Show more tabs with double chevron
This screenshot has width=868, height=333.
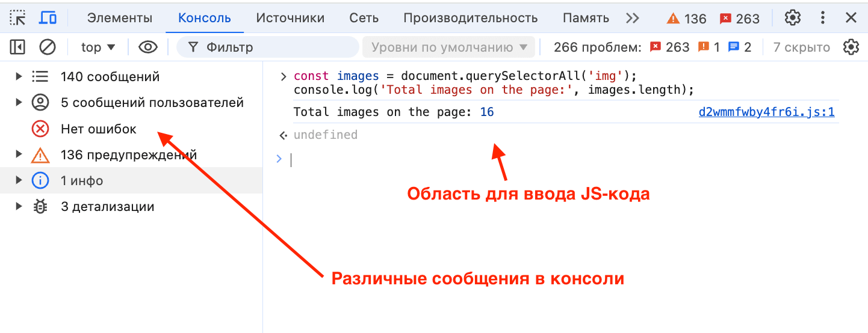coord(633,18)
